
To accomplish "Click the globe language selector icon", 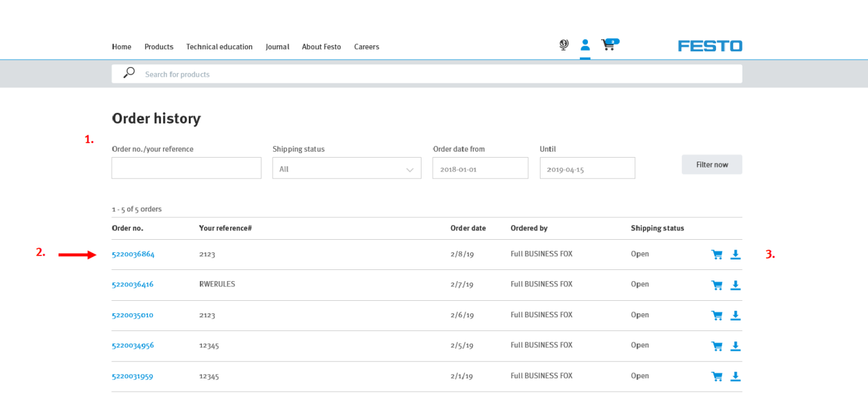I will pos(564,45).
